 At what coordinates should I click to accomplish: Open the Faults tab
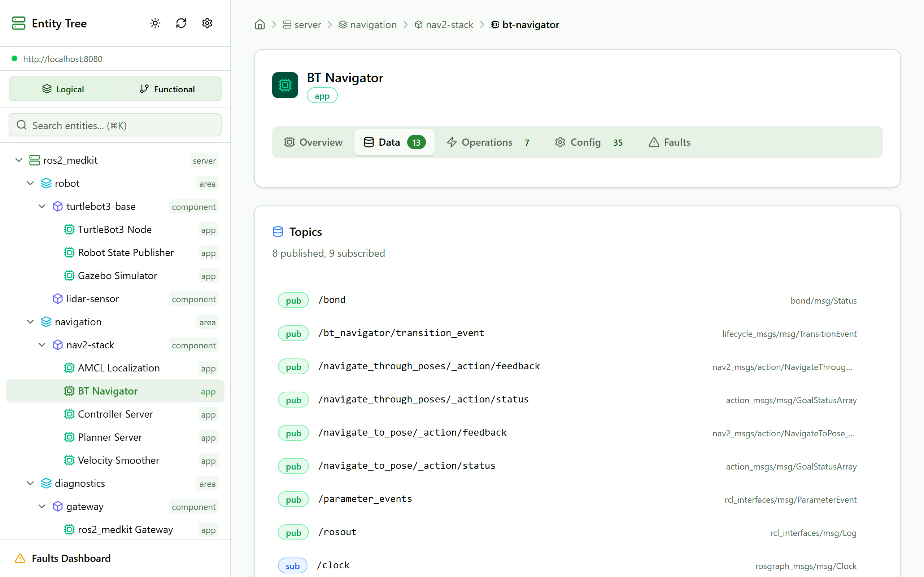(669, 142)
